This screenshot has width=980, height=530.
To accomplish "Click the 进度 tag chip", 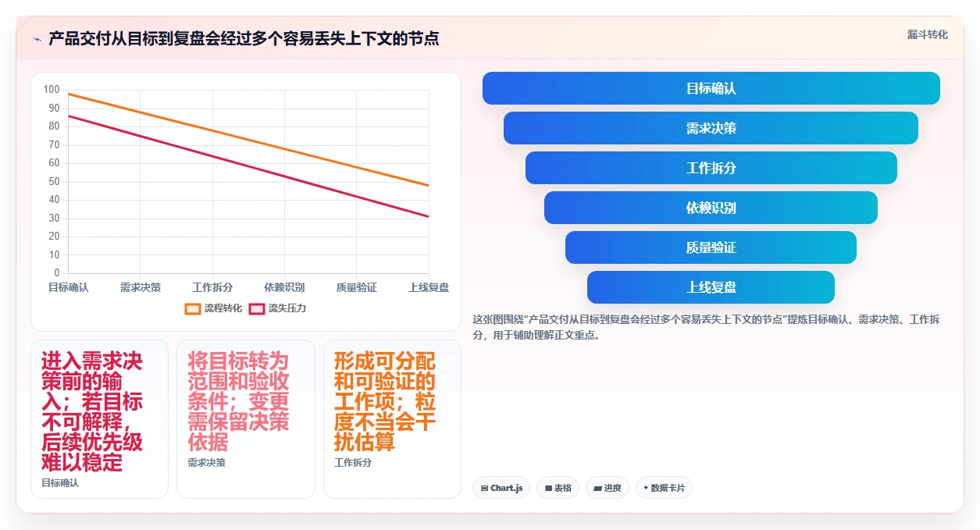I will click(608, 488).
